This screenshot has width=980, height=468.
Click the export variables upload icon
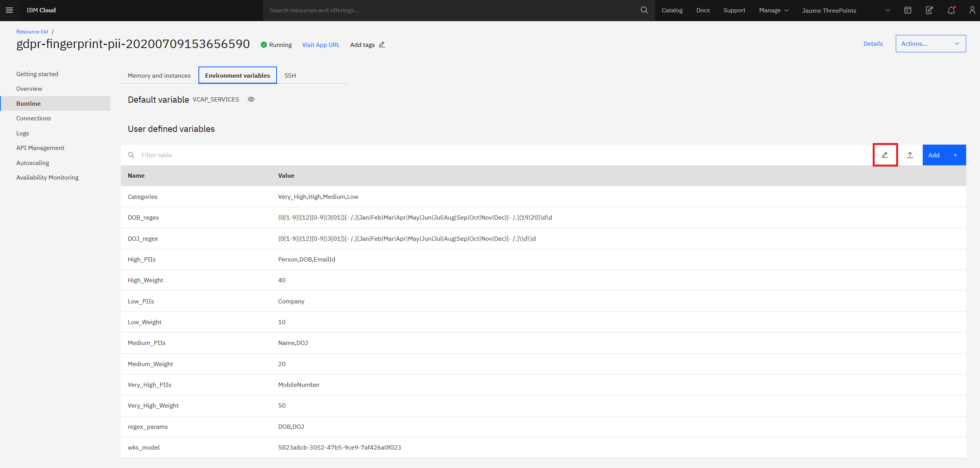(x=910, y=155)
